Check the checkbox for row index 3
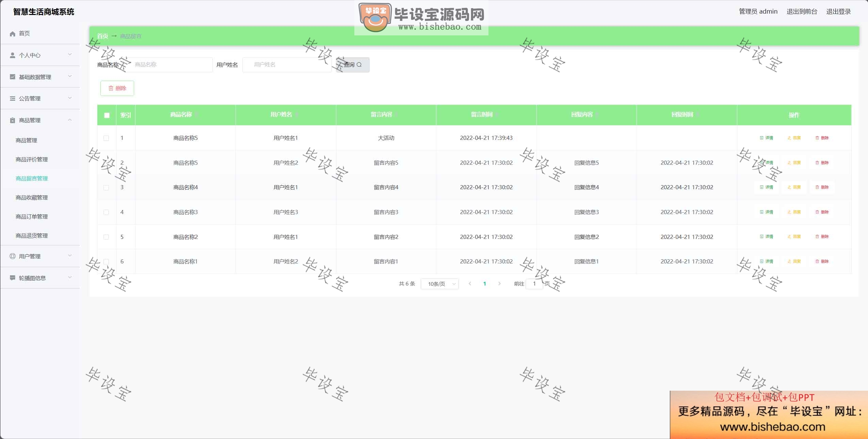 (x=106, y=188)
